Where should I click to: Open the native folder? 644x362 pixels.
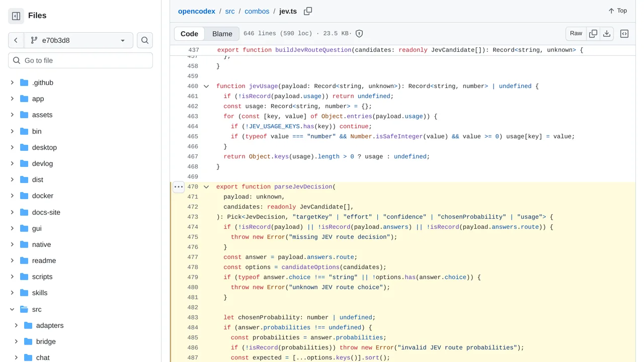pyautogui.click(x=41, y=244)
